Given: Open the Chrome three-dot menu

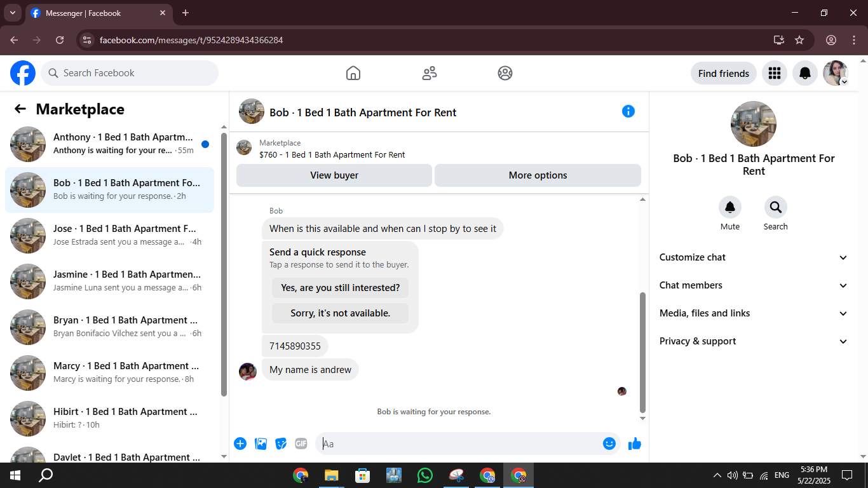Looking at the screenshot, I should click(854, 40).
